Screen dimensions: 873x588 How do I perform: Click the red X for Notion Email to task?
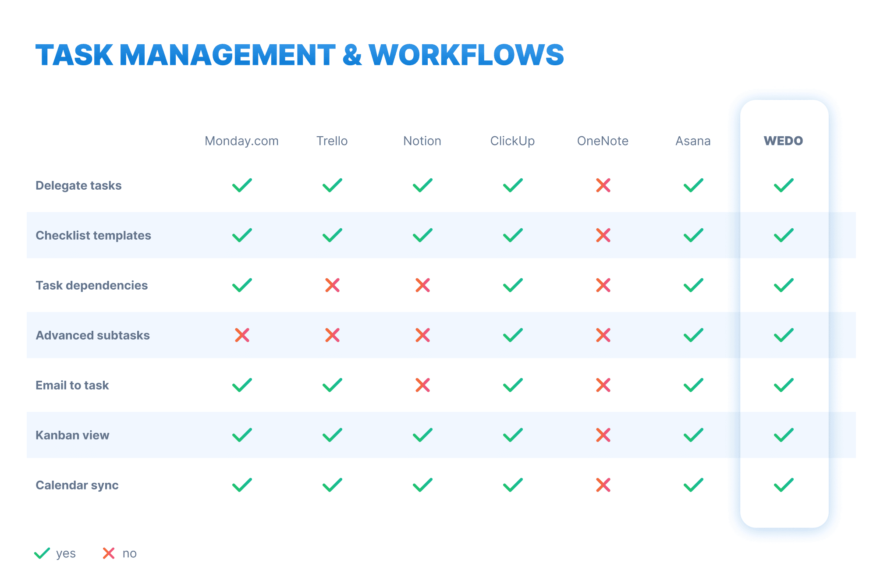(422, 386)
